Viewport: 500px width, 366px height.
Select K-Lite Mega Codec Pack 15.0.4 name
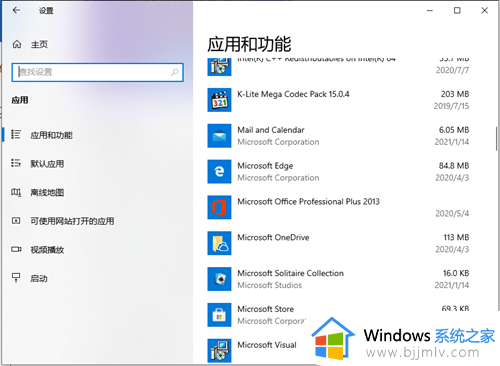coord(293,94)
